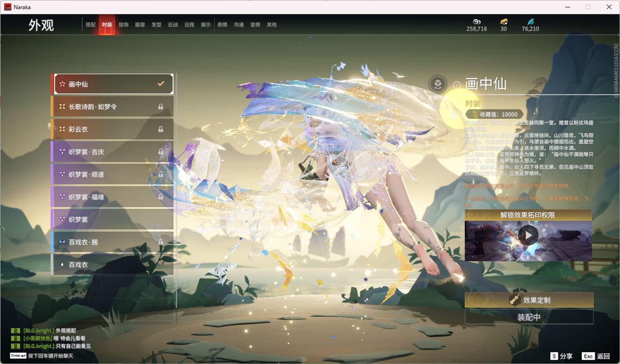Open the 搭配 tab
620x364 pixels.
click(x=91, y=25)
